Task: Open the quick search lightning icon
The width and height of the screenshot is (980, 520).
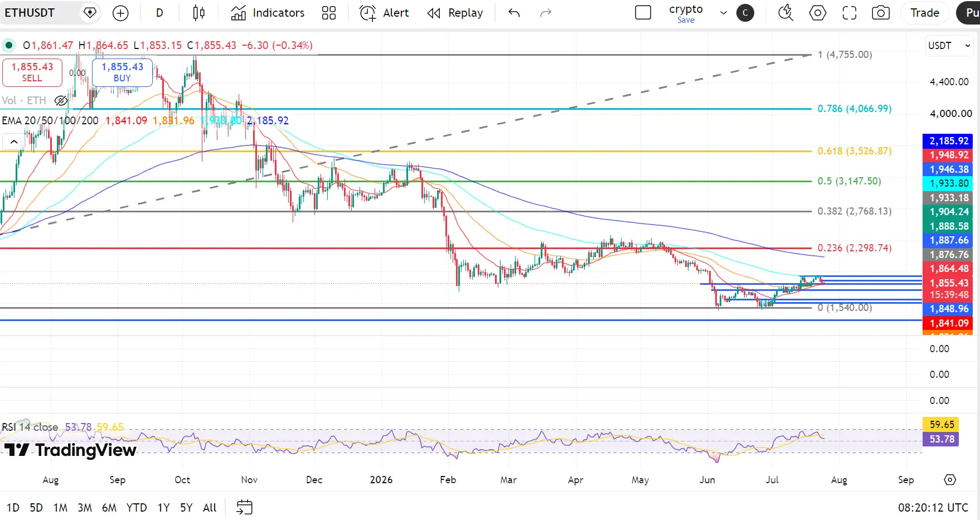Action: 786,13
